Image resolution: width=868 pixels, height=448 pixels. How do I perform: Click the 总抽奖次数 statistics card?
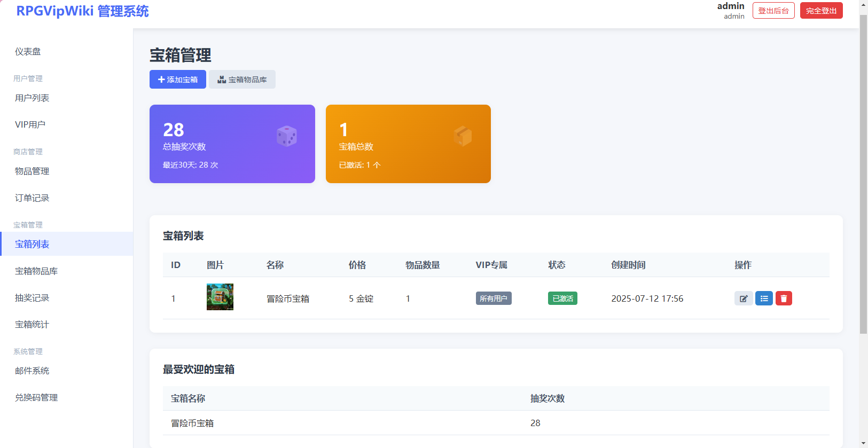point(232,144)
